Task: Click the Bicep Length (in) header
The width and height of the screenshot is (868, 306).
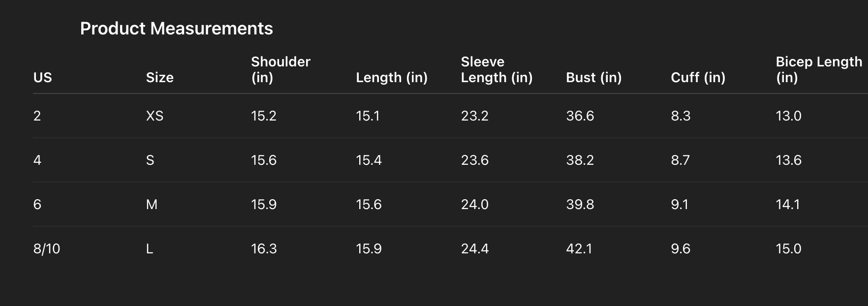Action: [819, 69]
